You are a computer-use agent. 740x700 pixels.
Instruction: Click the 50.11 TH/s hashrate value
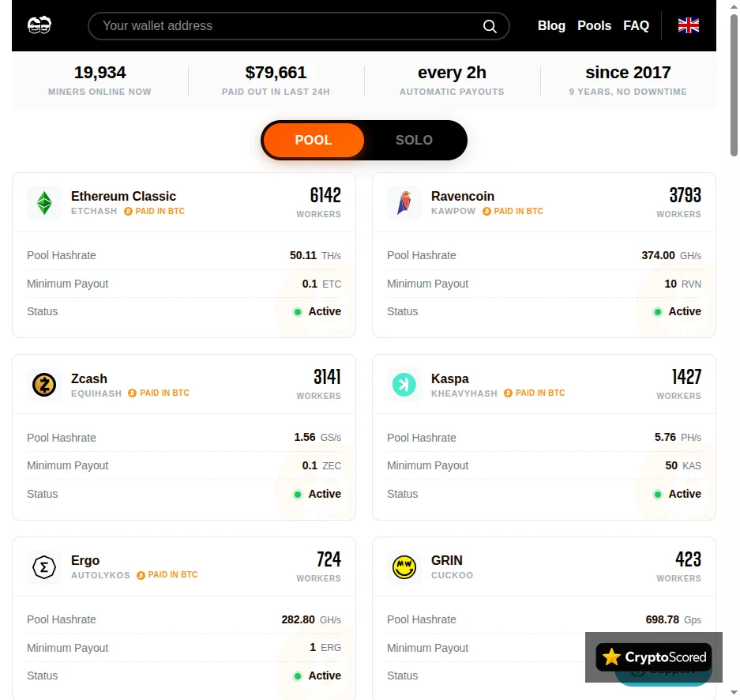point(315,255)
